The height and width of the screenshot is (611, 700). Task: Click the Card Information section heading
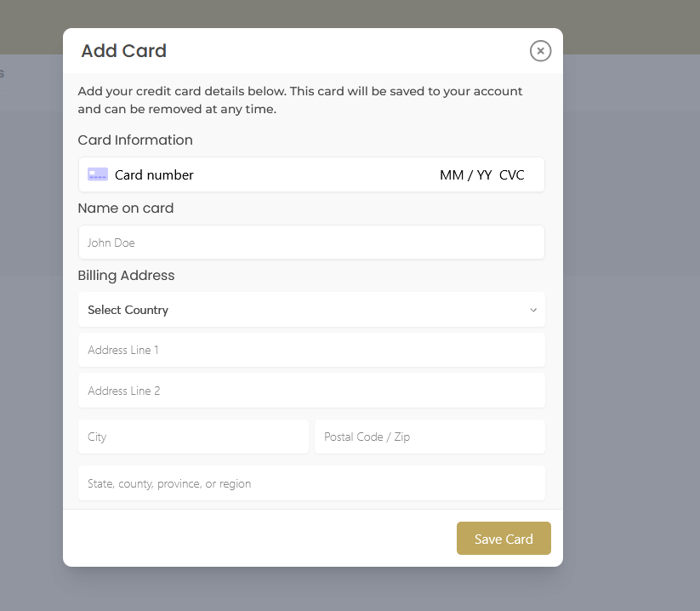[x=135, y=140]
